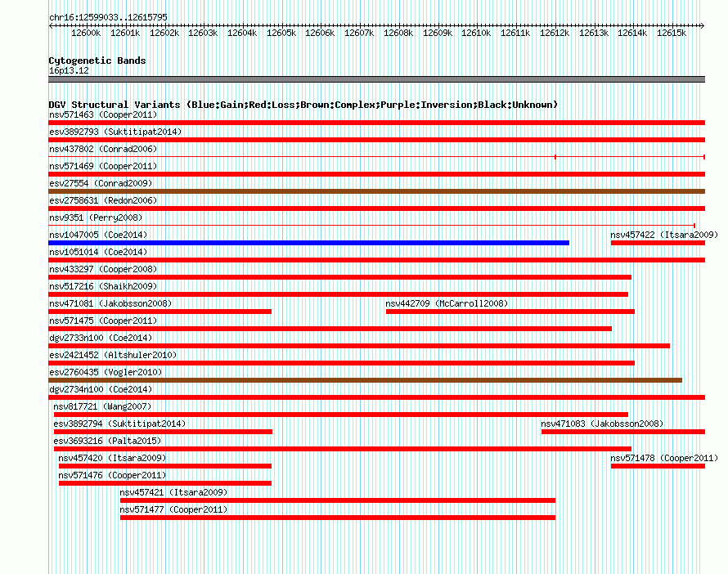Select the nsv471083 (Jakobsson2008) red bar
The height and width of the screenshot is (574, 728).
(x=623, y=432)
